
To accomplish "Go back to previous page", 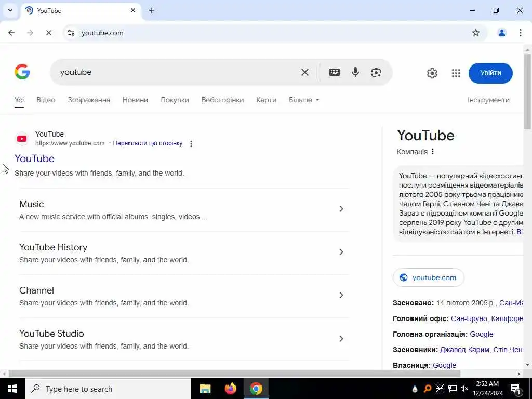I will coord(11,33).
